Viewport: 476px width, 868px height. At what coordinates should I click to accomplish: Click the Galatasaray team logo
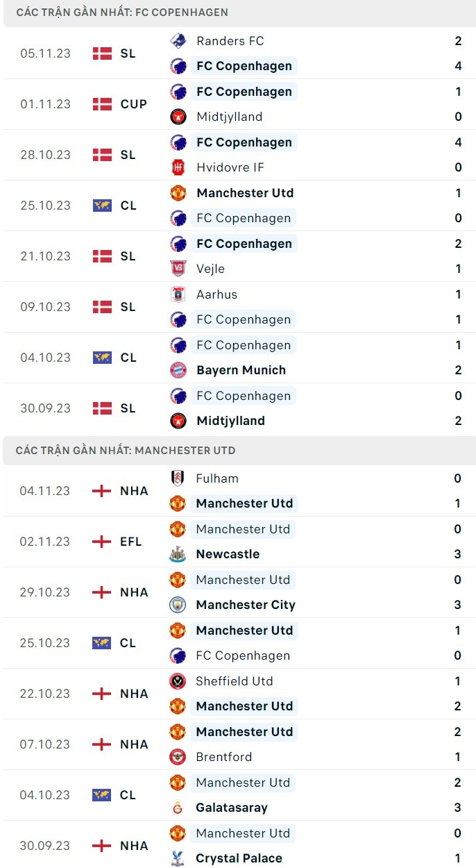coord(178,808)
